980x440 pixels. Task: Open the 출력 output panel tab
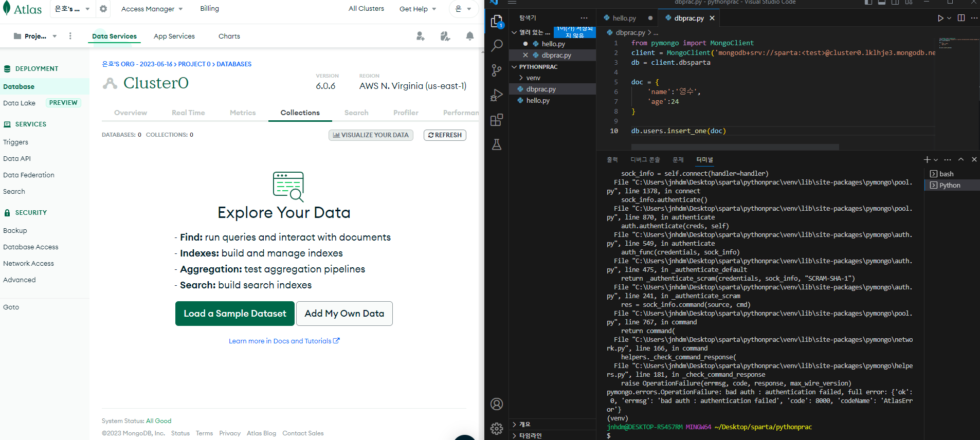(612, 160)
